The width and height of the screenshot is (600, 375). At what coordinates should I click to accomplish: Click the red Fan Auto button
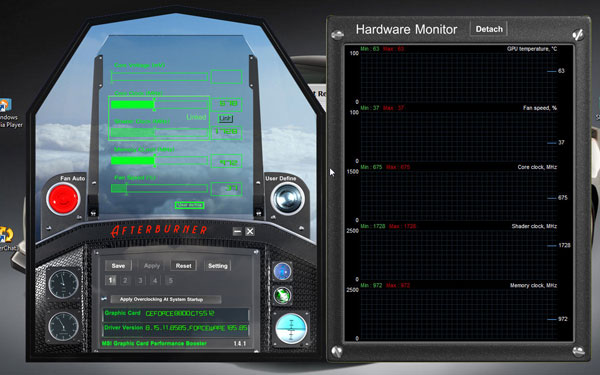tap(63, 198)
